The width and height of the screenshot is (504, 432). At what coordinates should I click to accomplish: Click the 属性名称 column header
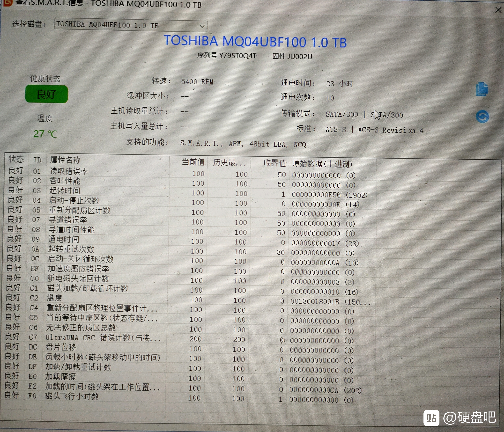coord(65,160)
